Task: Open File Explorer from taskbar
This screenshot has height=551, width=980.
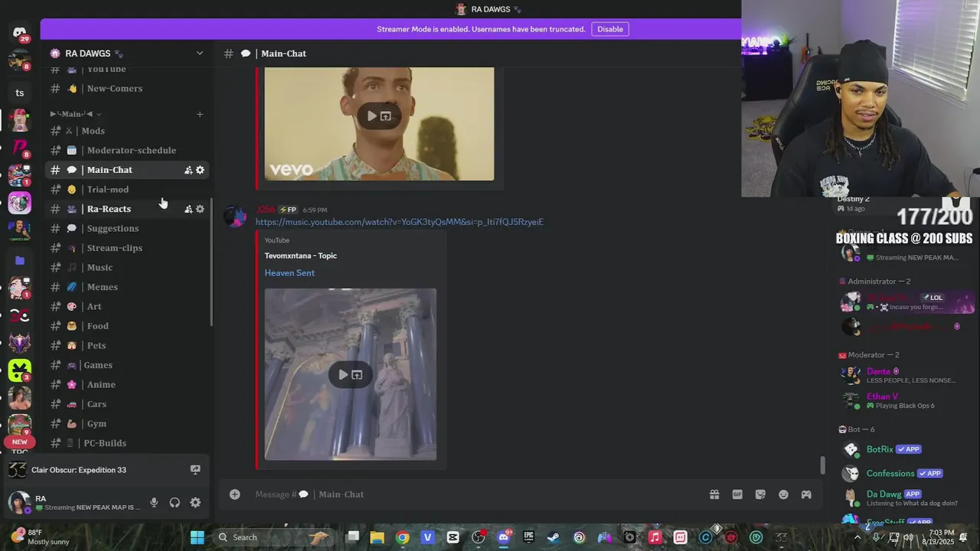Action: (377, 537)
